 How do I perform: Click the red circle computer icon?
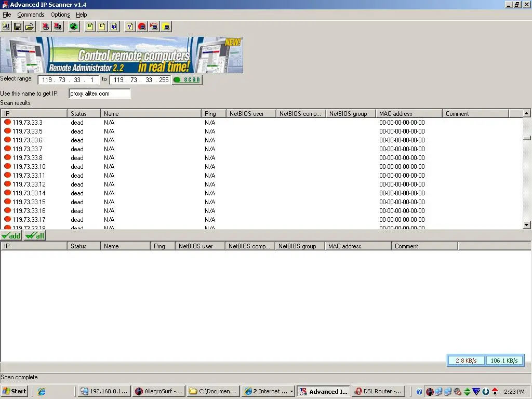tap(142, 26)
